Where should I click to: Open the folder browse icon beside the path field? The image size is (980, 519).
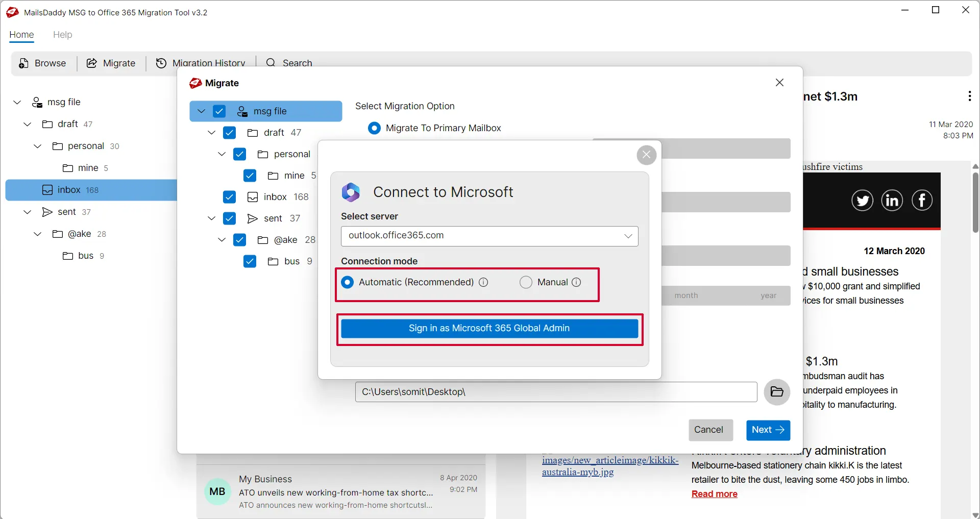click(x=777, y=392)
